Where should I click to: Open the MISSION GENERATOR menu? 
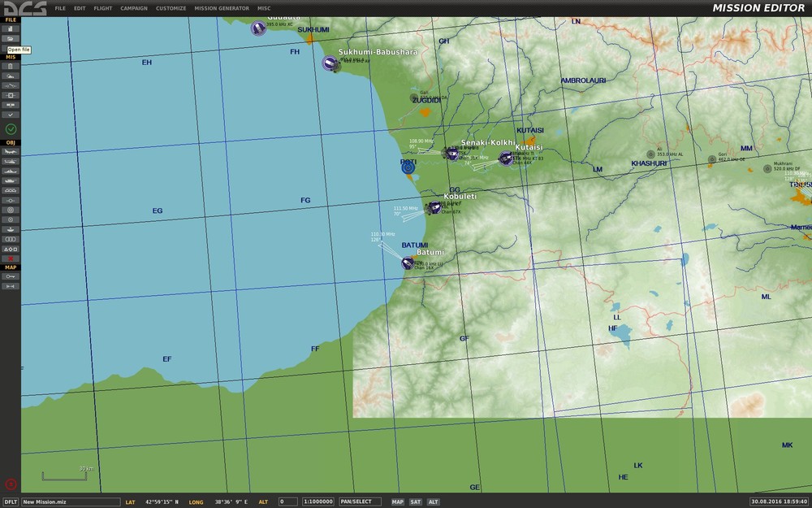222,8
